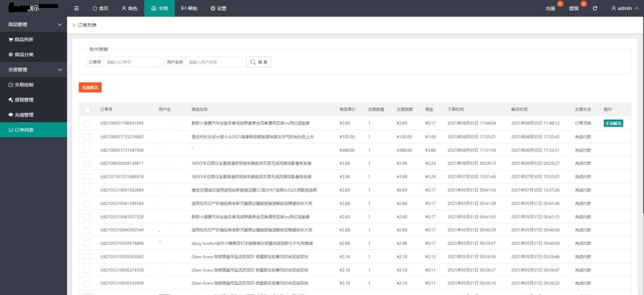This screenshot has height=295, width=644.
Task: Click the green 手动解冻 button
Action: pyautogui.click(x=613, y=123)
